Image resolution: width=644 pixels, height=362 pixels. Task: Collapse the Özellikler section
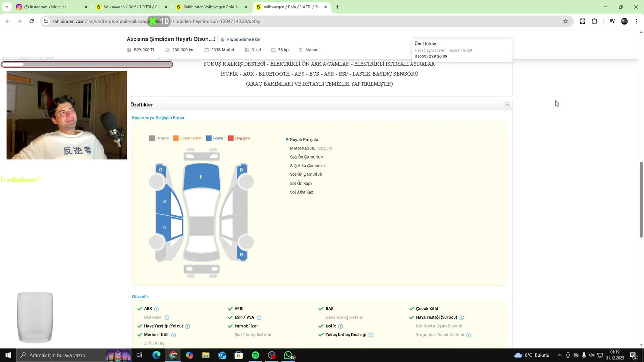(x=507, y=105)
